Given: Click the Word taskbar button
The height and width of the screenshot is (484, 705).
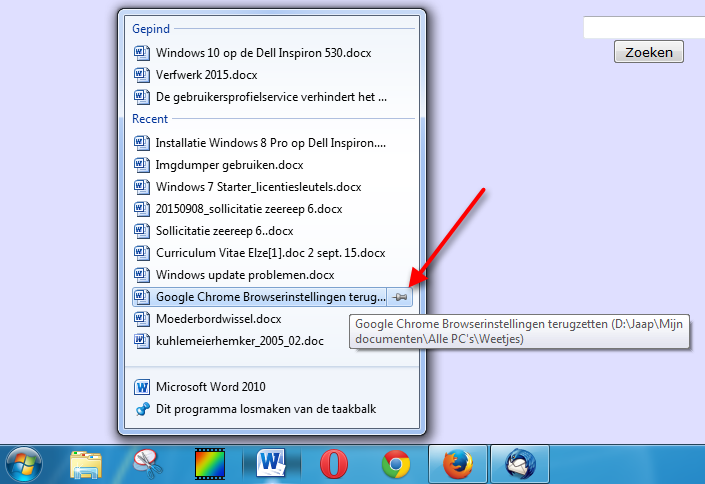Looking at the screenshot, I should pos(271,464).
